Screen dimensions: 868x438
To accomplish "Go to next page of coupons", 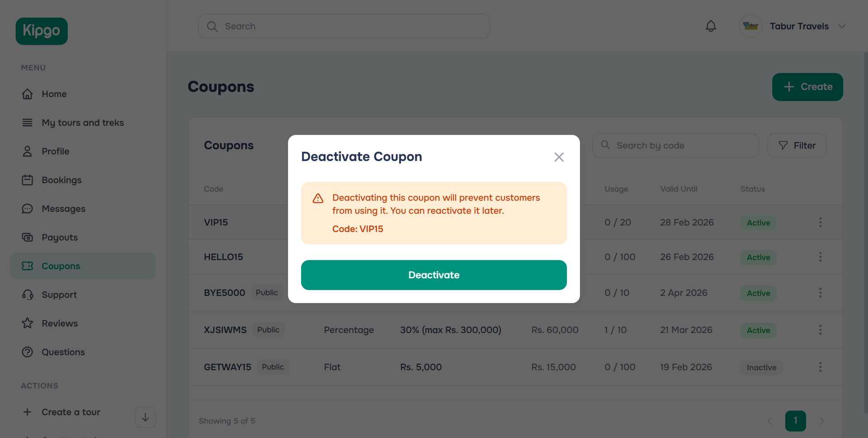I will tap(821, 421).
